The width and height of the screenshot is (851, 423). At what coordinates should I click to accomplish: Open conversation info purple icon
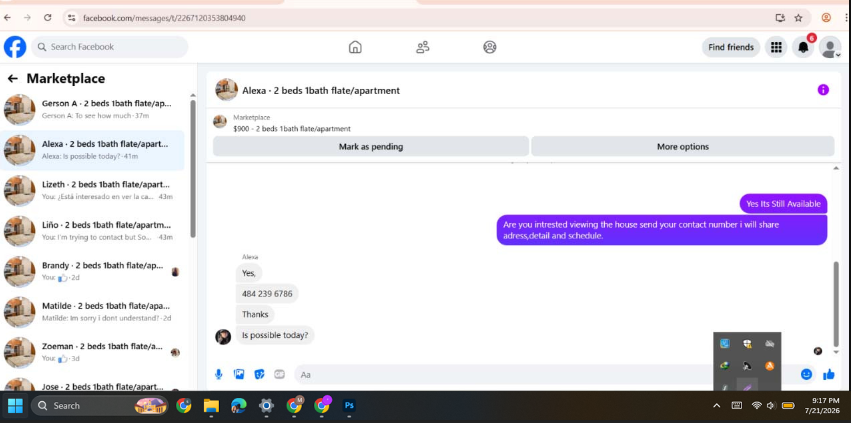point(823,90)
